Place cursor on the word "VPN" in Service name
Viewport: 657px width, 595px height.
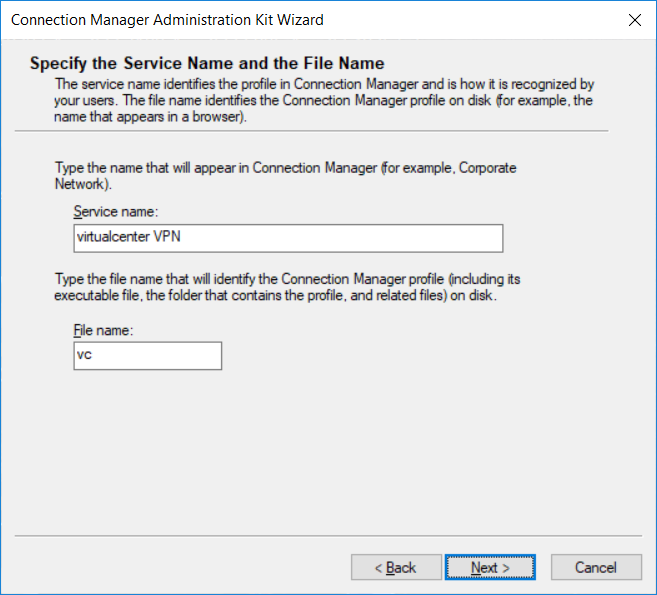(x=167, y=236)
